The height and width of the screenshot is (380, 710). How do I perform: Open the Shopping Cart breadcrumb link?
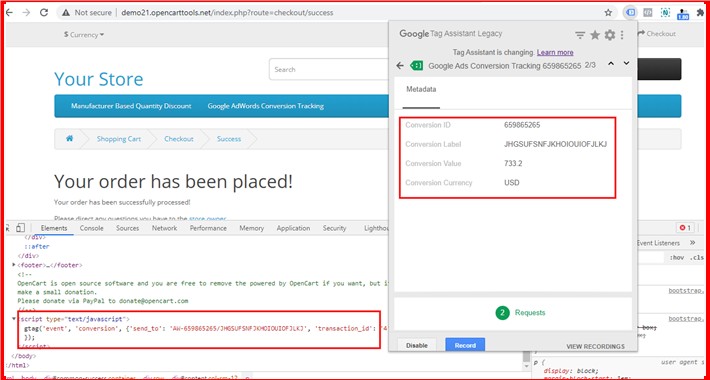pos(119,139)
